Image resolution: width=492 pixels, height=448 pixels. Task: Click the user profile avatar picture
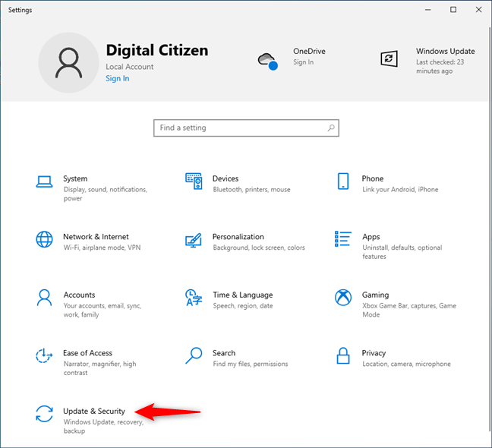pos(69,63)
